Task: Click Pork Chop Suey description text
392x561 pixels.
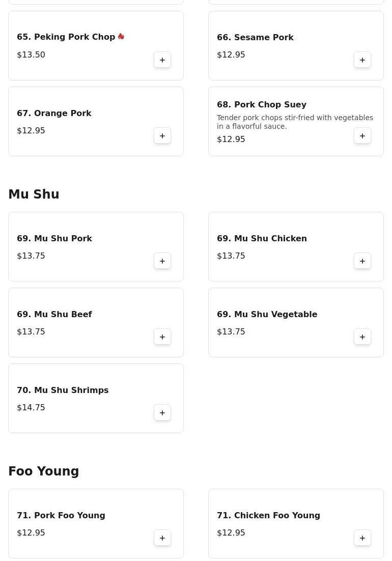Action: [x=295, y=122]
